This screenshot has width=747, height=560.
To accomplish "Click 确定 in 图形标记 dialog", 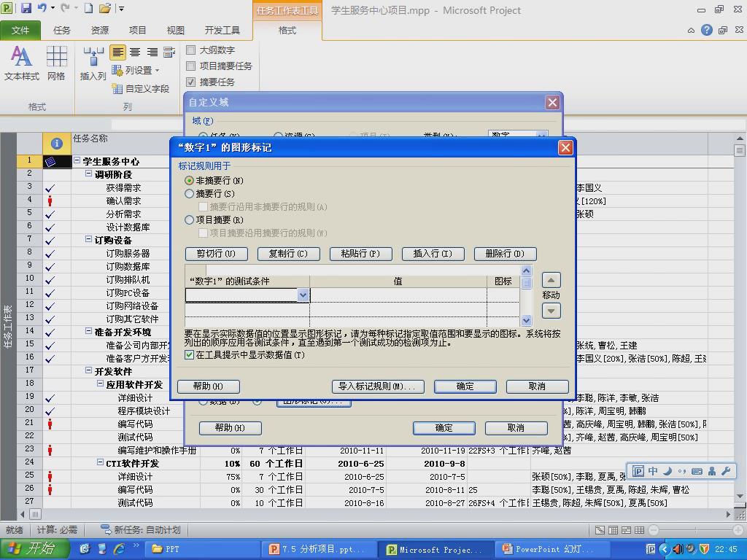I will 465,386.
